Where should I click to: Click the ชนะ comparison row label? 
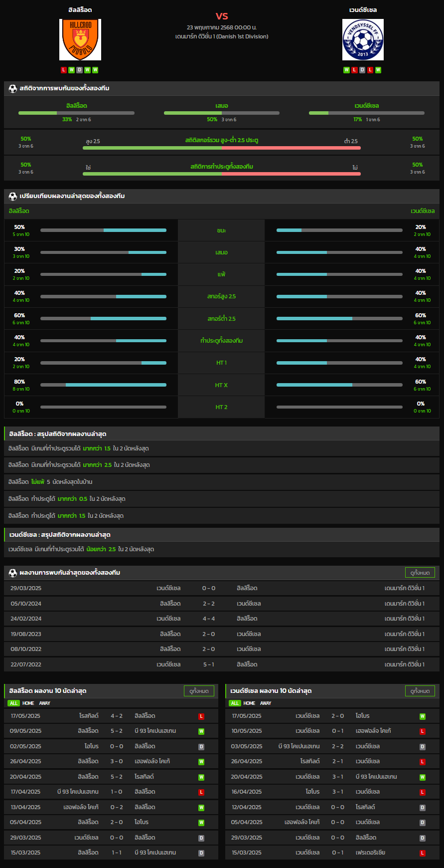(222, 230)
